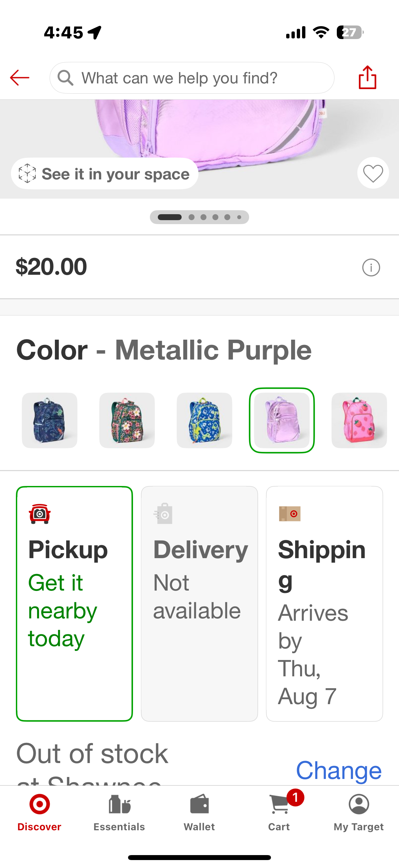Screen dimensions: 399x868
Task: Tap the price info icon
Action: pos(371,267)
